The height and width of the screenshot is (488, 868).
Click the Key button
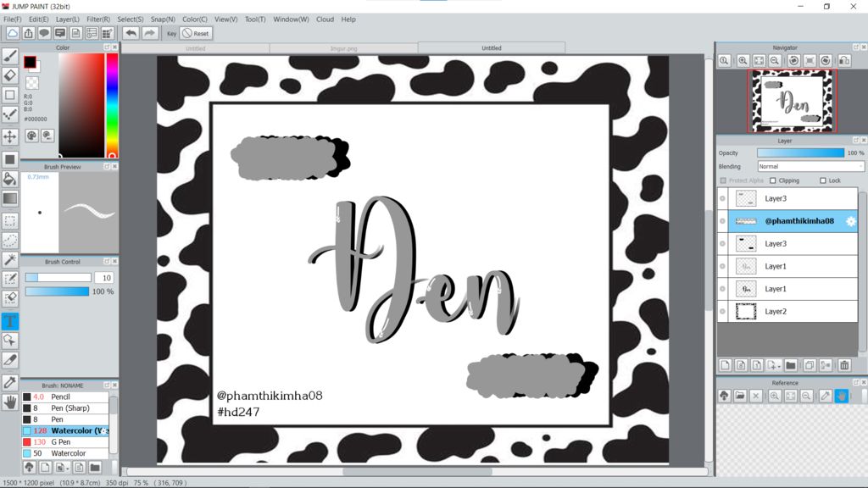(x=171, y=33)
